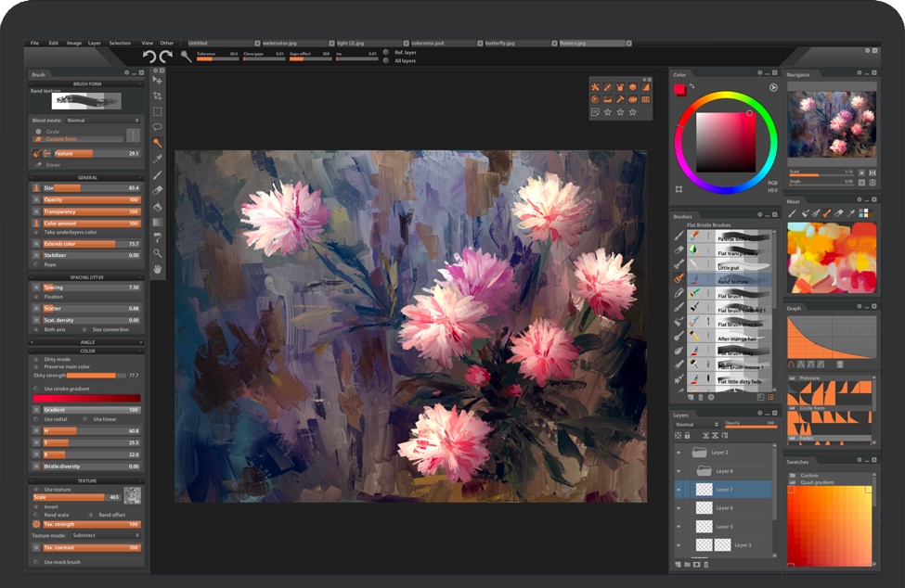Toggle the Use mask brush option
The width and height of the screenshot is (905, 588).
pyautogui.click(x=37, y=562)
